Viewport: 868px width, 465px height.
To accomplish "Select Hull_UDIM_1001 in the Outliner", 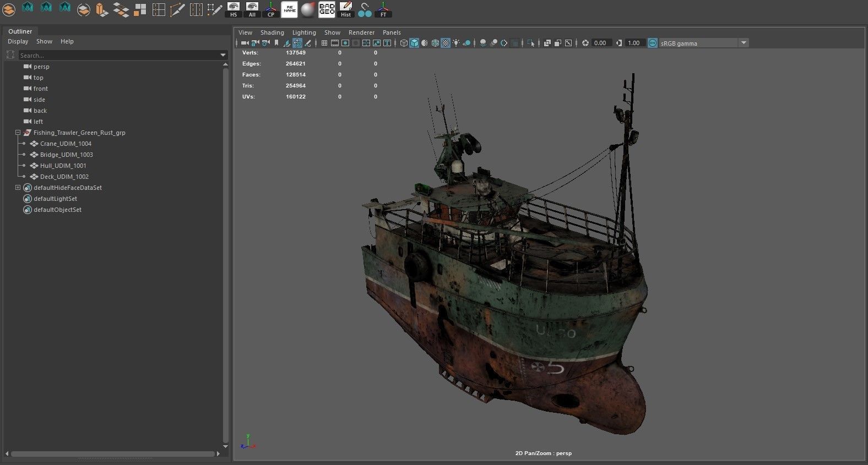I will [63, 166].
